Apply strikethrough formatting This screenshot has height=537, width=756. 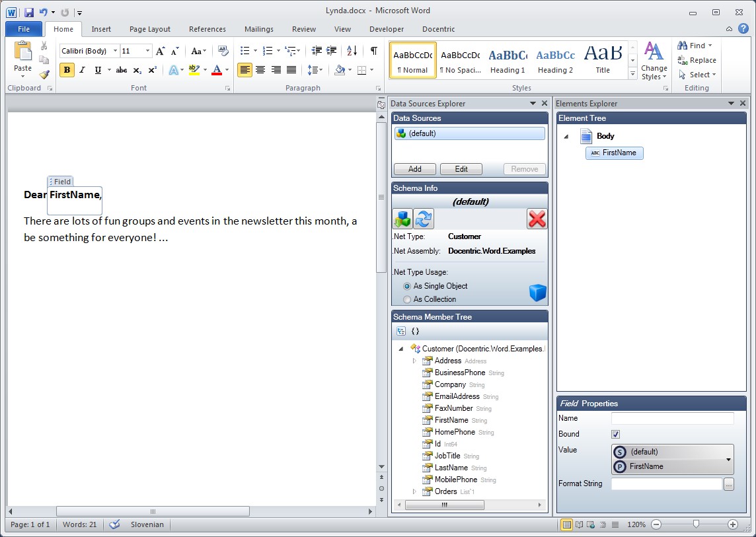[122, 70]
